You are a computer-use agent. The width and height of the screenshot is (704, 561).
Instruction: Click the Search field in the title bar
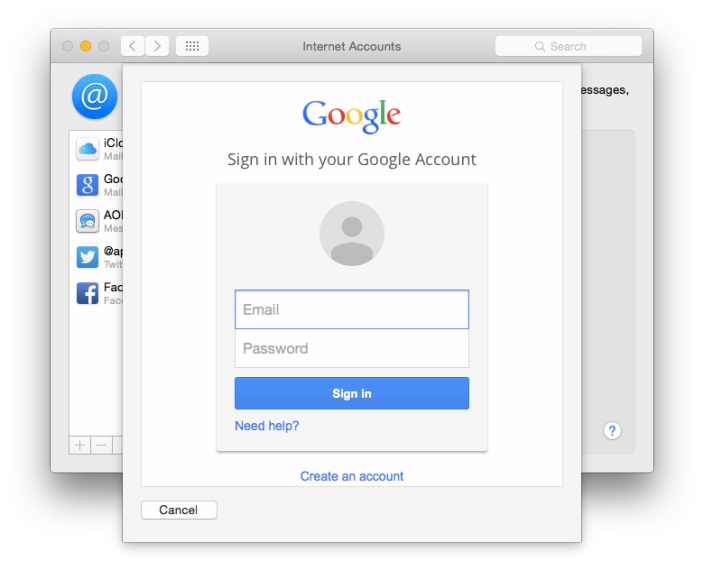568,46
